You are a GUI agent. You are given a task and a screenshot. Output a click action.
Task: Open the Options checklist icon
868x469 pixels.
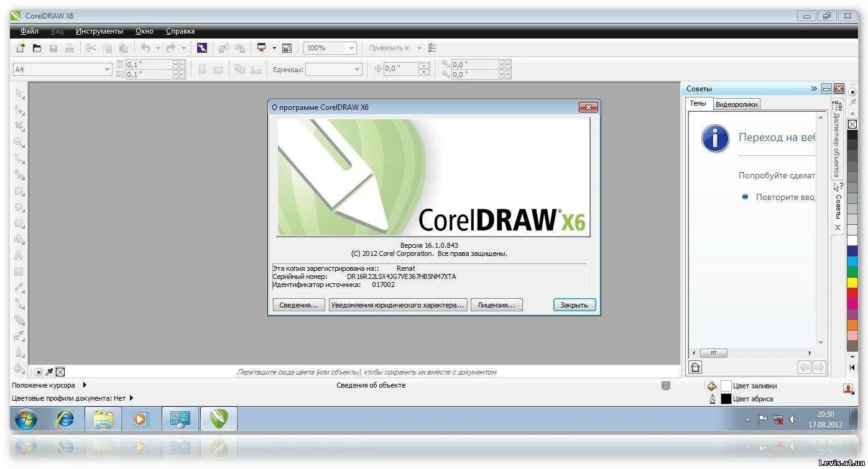[x=433, y=48]
